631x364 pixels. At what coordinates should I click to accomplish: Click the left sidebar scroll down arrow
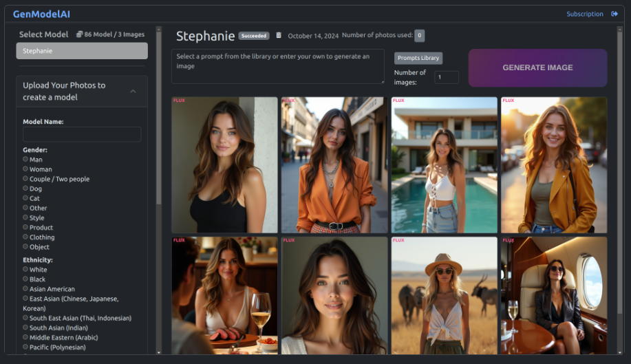(x=158, y=352)
